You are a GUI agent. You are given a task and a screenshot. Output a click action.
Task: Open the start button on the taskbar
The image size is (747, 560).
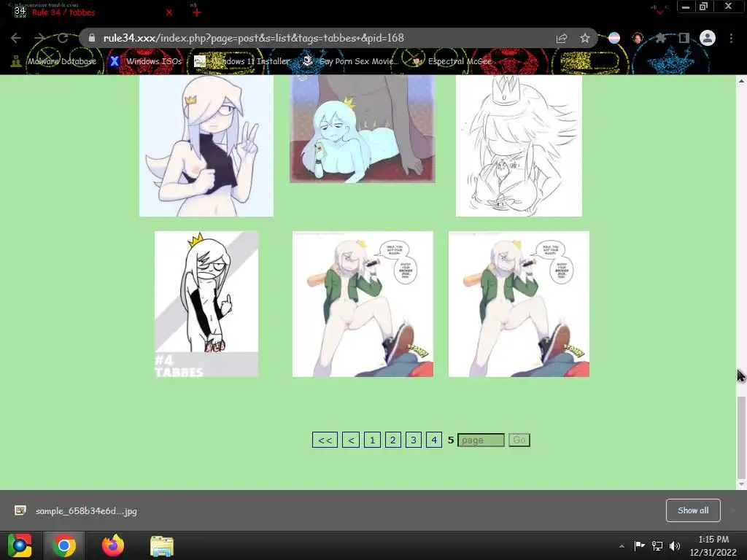pos(20,545)
